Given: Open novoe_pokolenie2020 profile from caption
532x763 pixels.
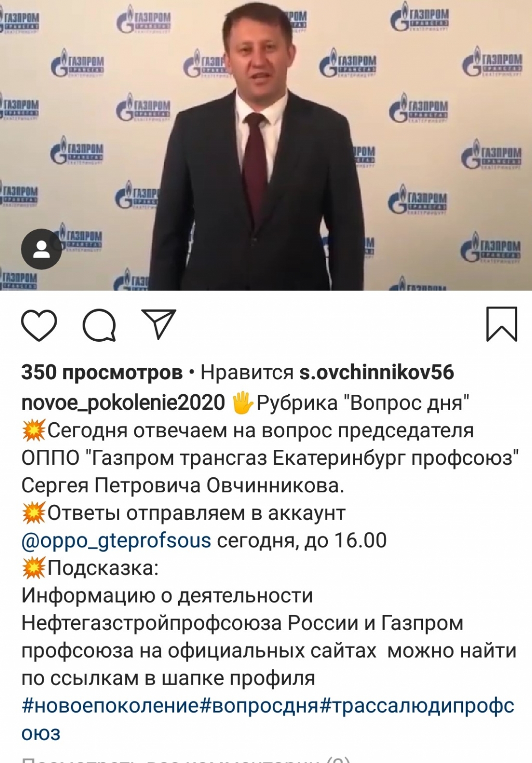Looking at the screenshot, I should coord(123,403).
